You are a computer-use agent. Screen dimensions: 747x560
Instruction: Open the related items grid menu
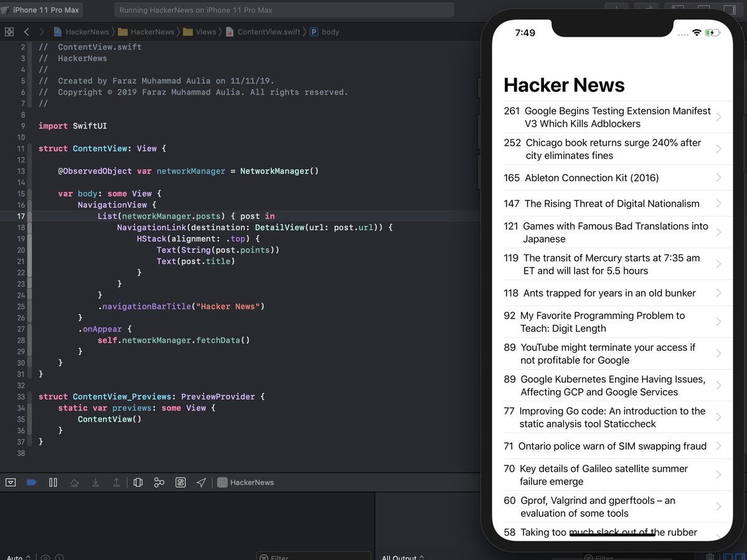coord(9,32)
